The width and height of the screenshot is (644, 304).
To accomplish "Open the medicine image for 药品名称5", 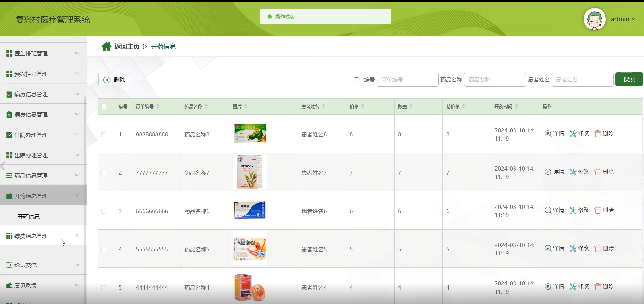I will [x=250, y=248].
